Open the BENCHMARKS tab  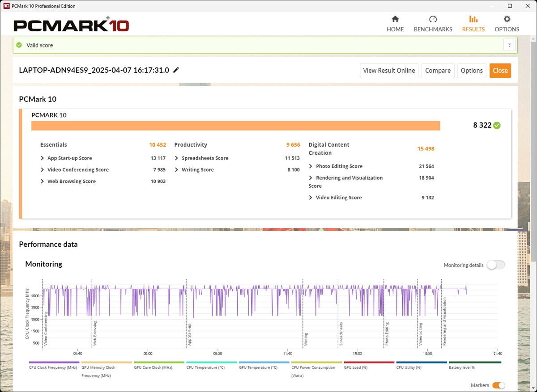[x=433, y=24]
